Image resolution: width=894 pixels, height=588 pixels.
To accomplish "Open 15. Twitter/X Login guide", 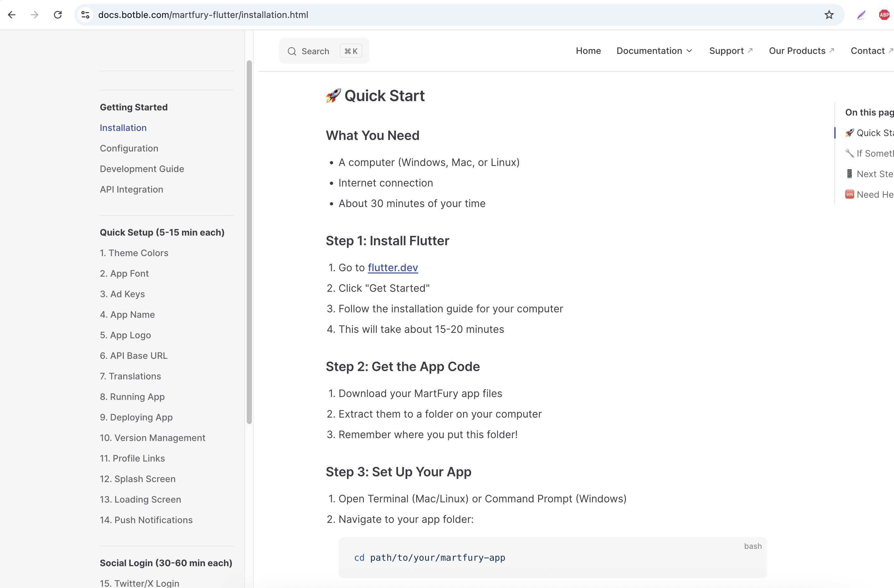I will click(139, 583).
